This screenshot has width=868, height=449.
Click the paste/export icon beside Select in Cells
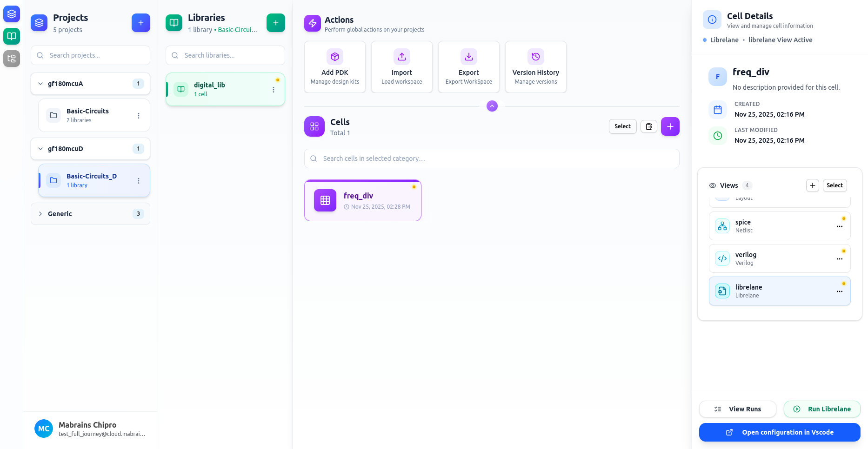(648, 126)
